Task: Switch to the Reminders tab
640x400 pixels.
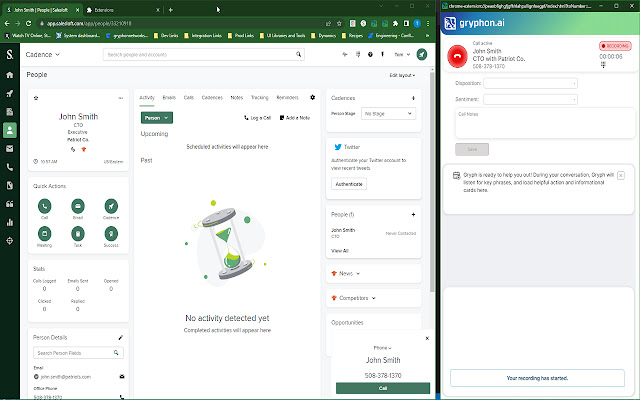Action: pos(287,98)
